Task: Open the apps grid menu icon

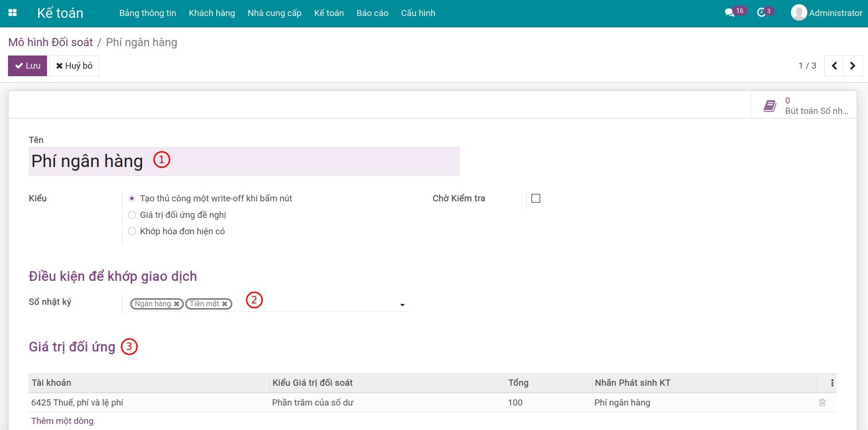Action: 13,13
